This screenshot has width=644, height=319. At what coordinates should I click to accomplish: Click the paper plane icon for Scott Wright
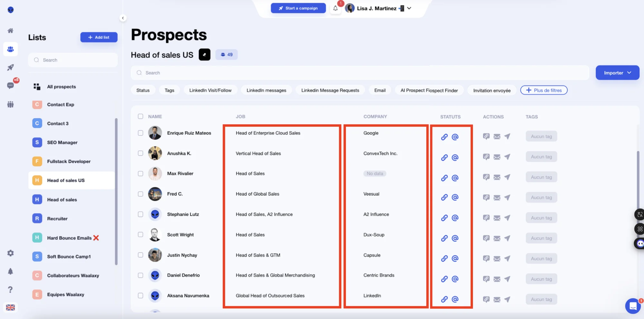click(x=507, y=238)
